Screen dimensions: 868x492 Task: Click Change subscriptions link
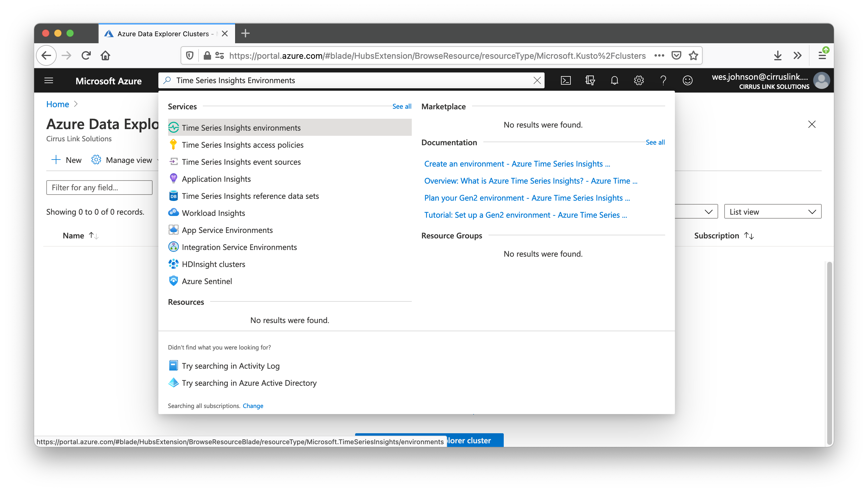coord(253,406)
